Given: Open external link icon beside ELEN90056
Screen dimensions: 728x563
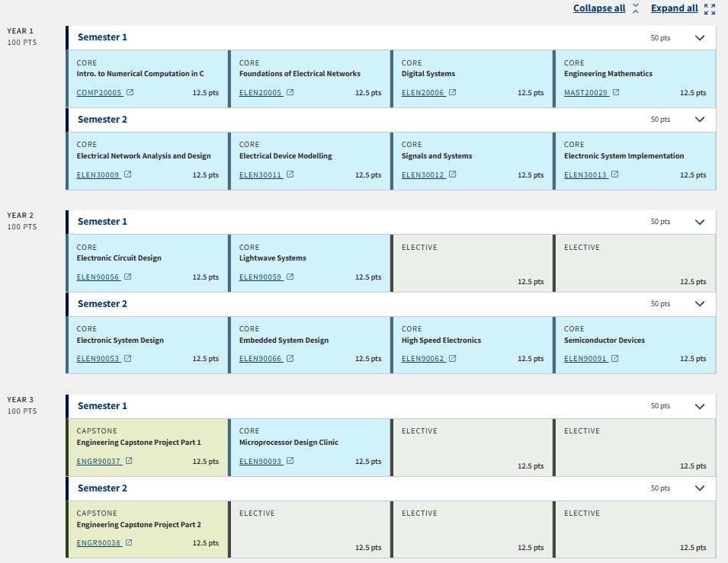Looking at the screenshot, I should tap(127, 277).
